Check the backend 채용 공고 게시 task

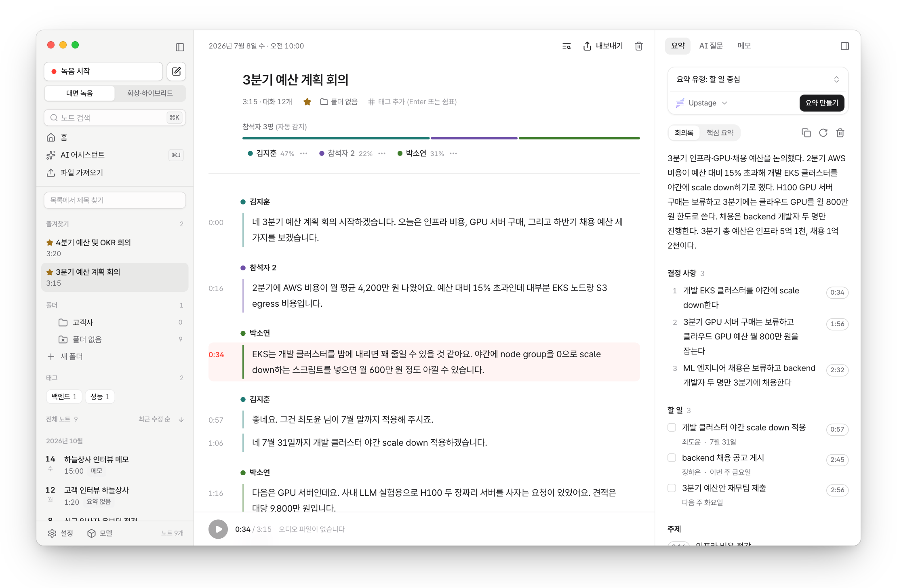pyautogui.click(x=672, y=458)
